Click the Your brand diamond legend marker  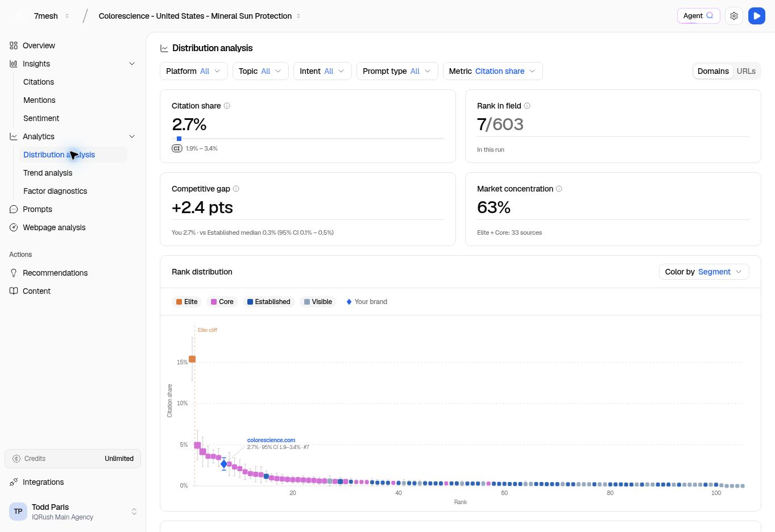click(349, 302)
